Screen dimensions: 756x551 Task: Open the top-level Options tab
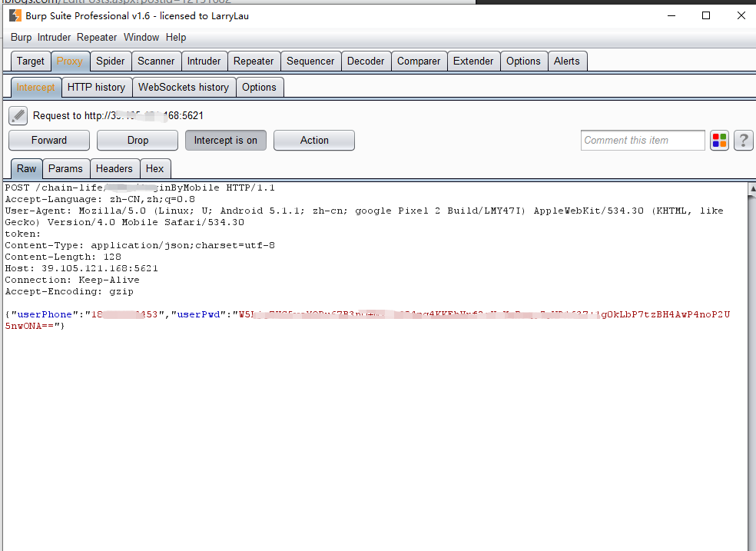click(x=524, y=61)
